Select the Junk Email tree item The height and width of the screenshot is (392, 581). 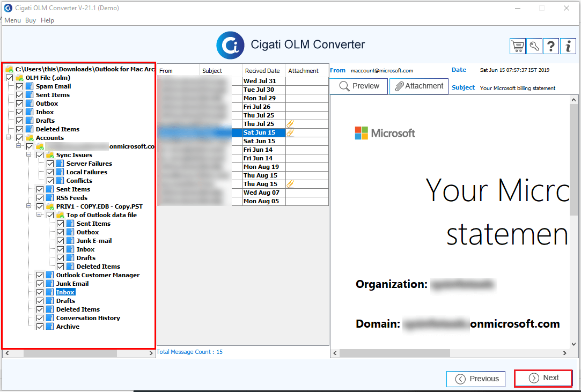72,284
